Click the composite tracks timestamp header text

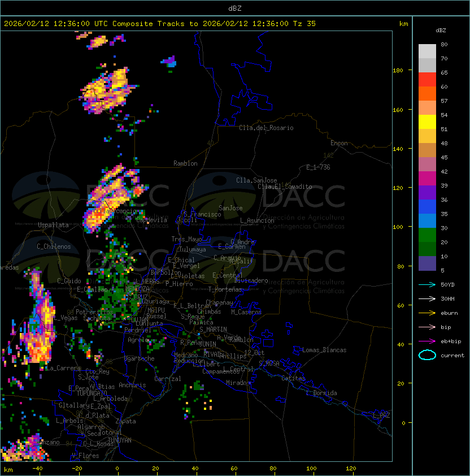[x=160, y=24]
